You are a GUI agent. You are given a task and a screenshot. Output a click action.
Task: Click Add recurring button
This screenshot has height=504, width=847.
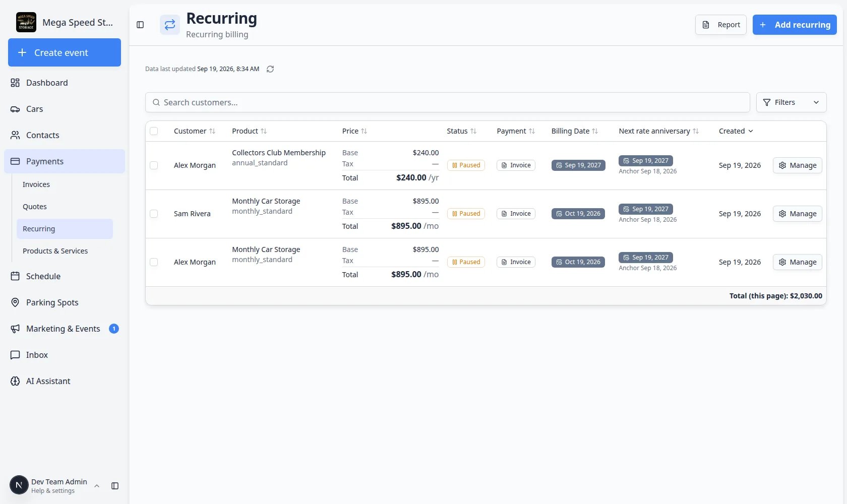coord(795,25)
